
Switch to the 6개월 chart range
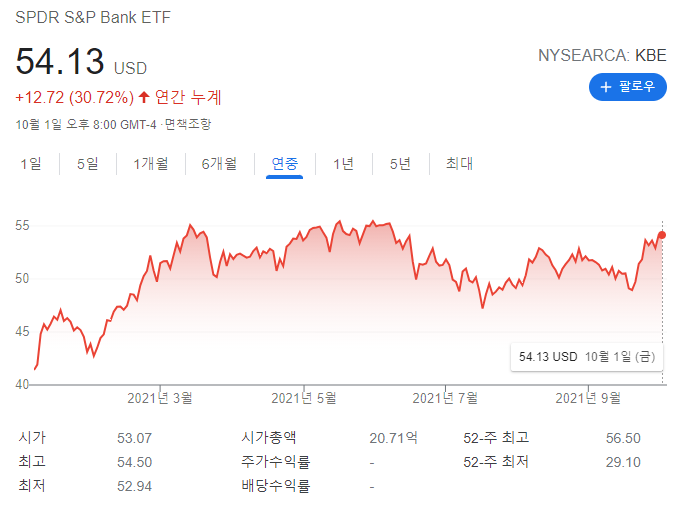tap(218, 164)
